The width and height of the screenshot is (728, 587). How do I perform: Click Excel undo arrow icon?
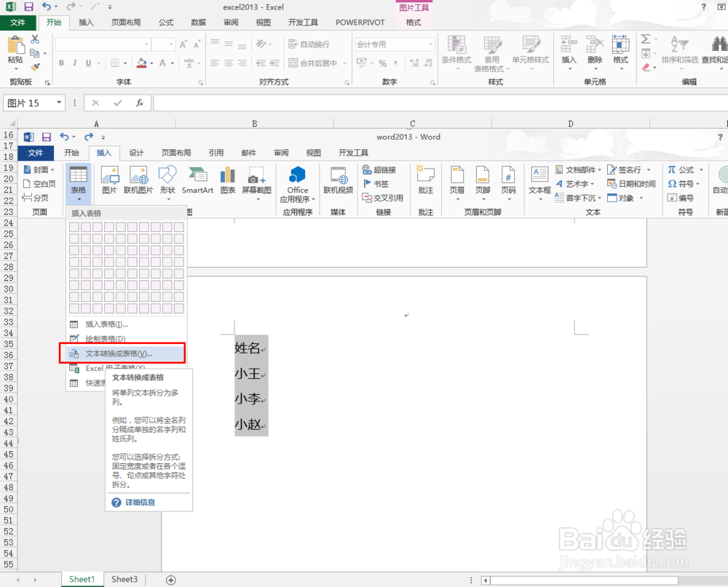pos(47,7)
